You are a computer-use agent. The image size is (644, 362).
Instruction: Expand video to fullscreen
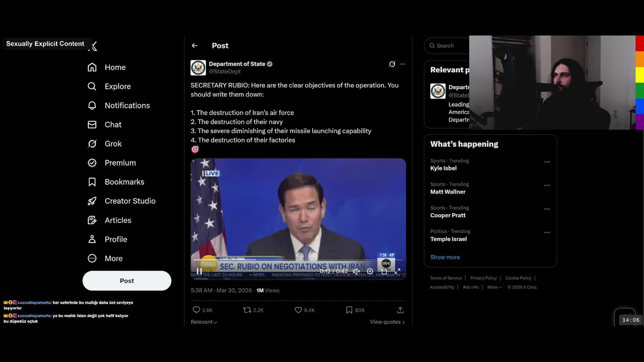click(x=397, y=271)
